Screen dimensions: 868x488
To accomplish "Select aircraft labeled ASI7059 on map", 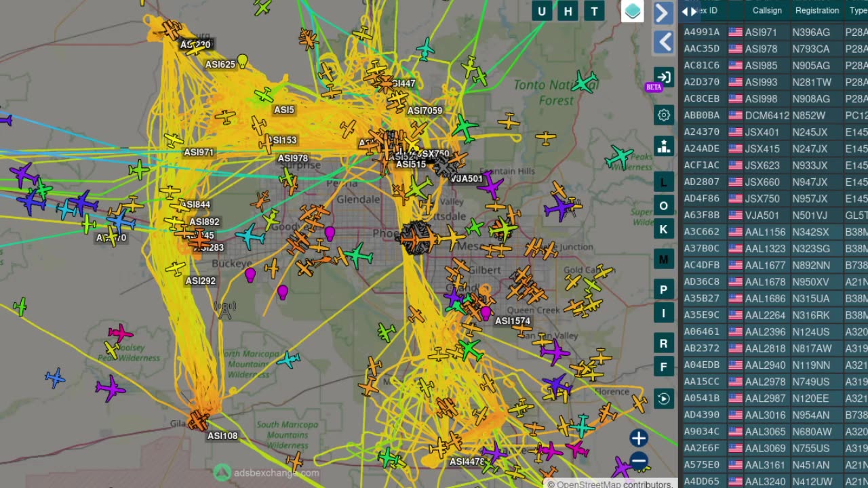I will tap(425, 110).
